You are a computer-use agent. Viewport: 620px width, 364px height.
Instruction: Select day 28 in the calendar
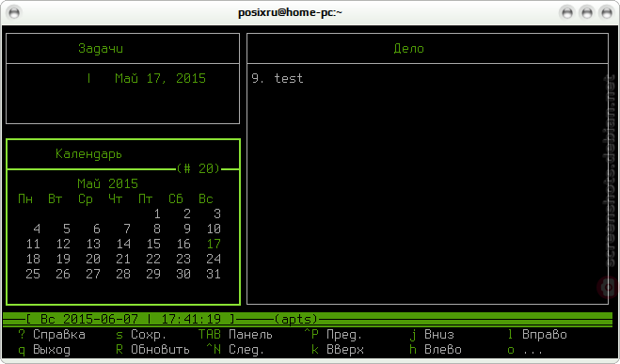pyautogui.click(x=123, y=274)
